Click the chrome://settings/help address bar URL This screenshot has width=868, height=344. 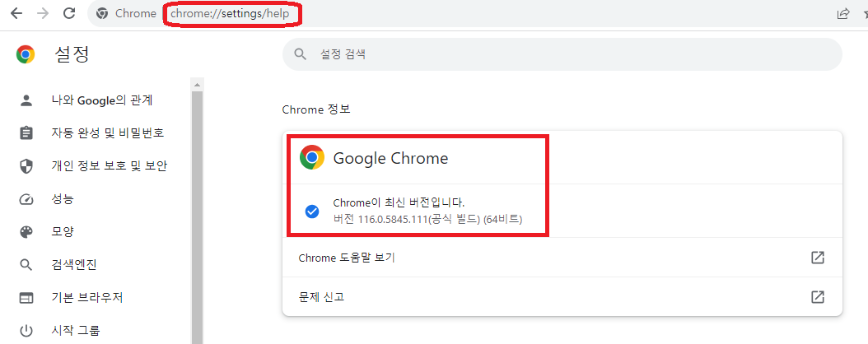tap(230, 13)
